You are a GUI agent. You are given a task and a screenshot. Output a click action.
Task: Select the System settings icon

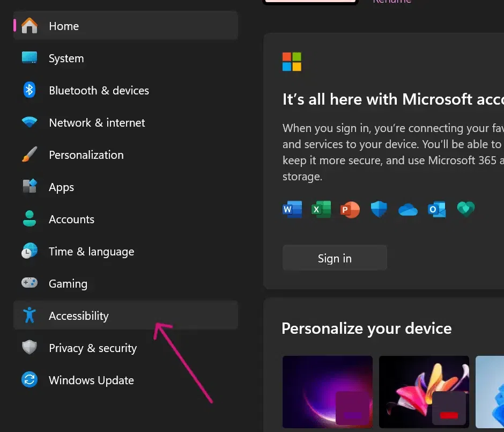(29, 58)
